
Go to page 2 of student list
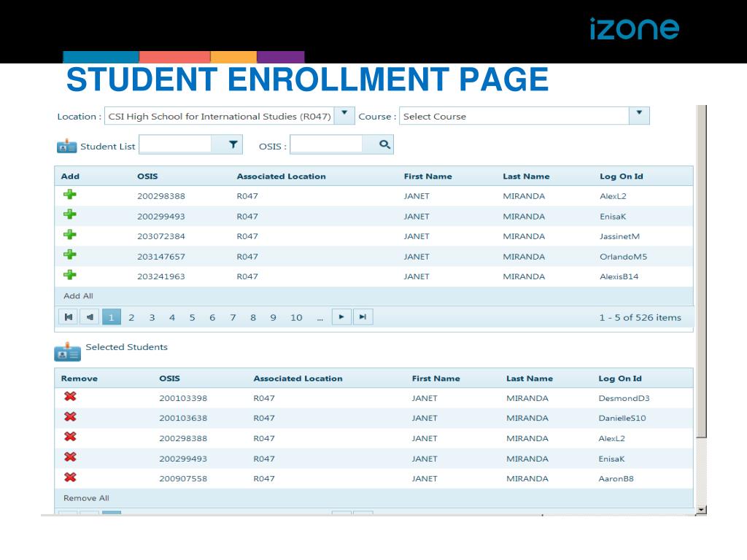click(x=131, y=318)
